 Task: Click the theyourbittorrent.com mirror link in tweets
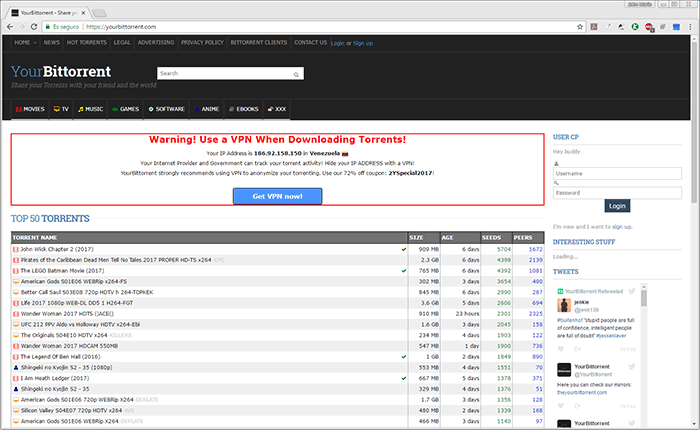(582, 392)
